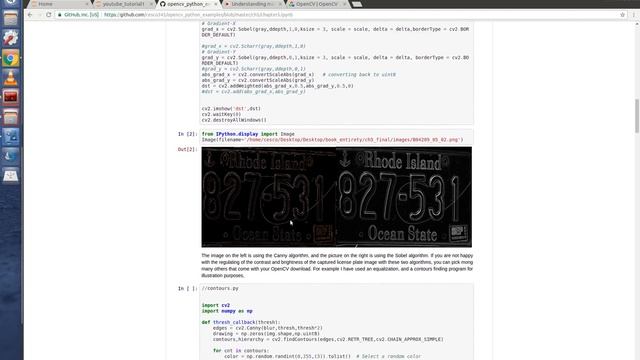Viewport: 640px width, 360px height.
Task: Click the Image(filename=...) path line
Action: click(332, 140)
